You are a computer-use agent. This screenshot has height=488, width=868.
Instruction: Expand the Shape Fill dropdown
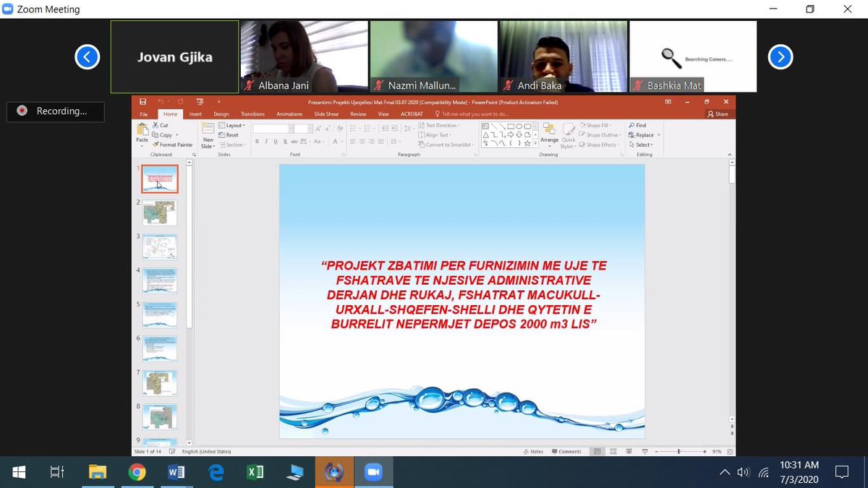[596, 125]
